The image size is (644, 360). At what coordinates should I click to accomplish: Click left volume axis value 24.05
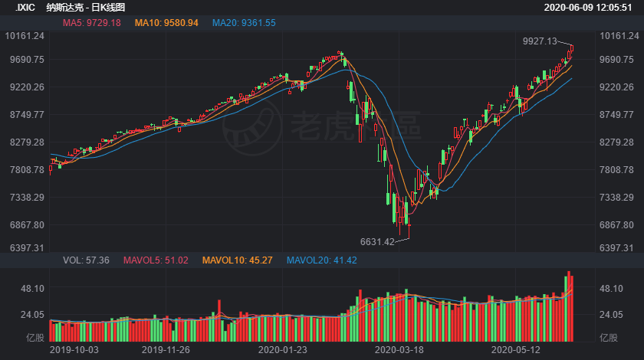[x=32, y=315]
